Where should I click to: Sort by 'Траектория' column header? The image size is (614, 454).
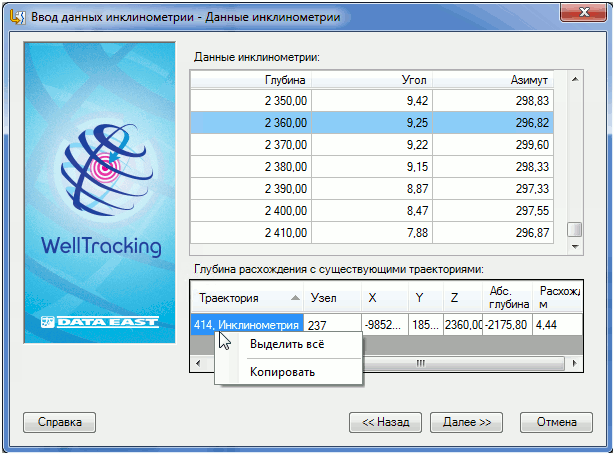coord(247,298)
